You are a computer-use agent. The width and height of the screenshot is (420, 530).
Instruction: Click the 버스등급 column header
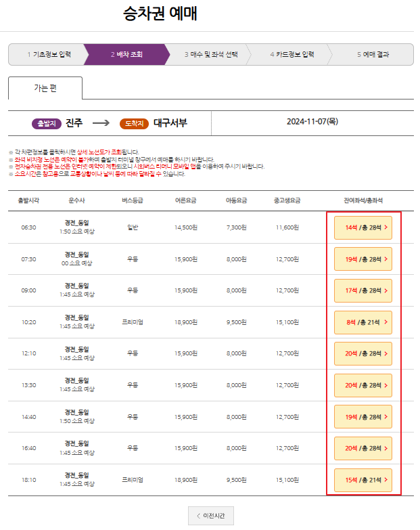coord(133,200)
